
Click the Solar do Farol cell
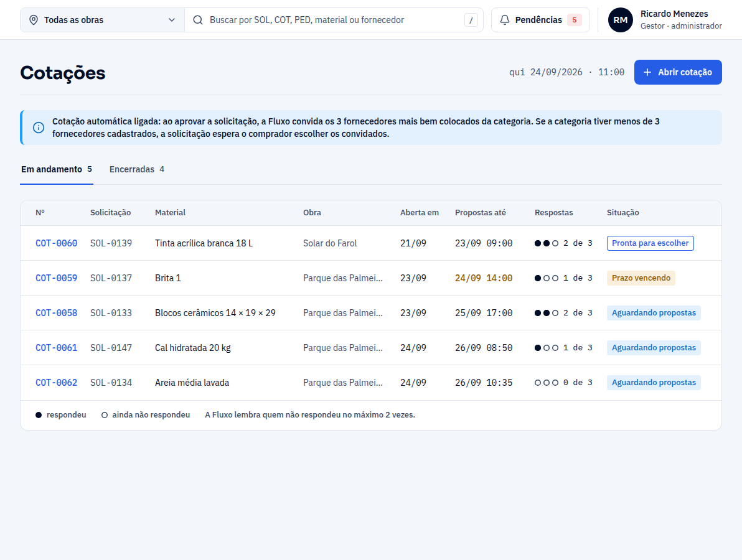[x=330, y=243]
